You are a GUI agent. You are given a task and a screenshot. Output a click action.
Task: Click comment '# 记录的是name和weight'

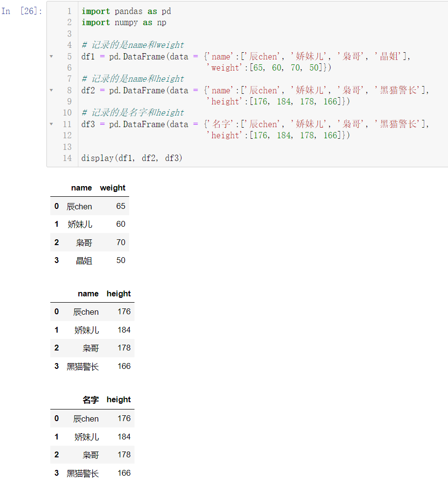pyautogui.click(x=133, y=45)
